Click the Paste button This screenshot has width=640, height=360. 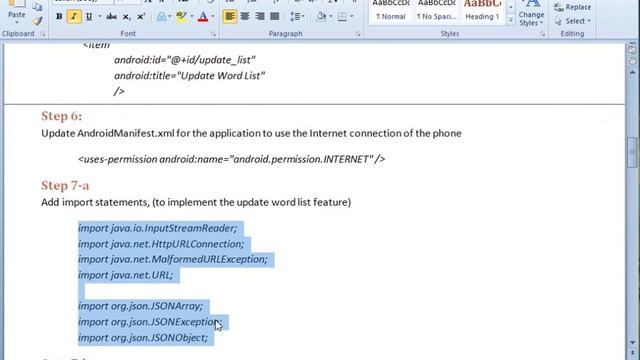(16, 12)
